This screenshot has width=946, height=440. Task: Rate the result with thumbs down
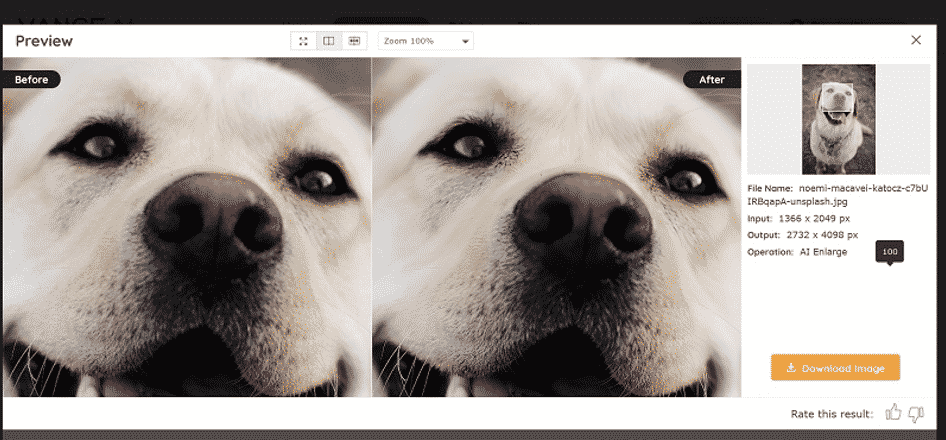tap(916, 413)
